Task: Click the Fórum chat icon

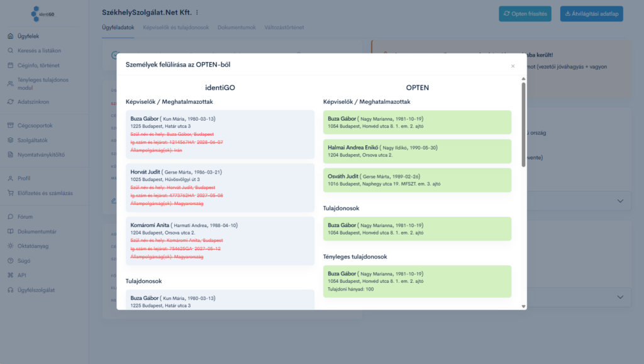Action: point(10,217)
